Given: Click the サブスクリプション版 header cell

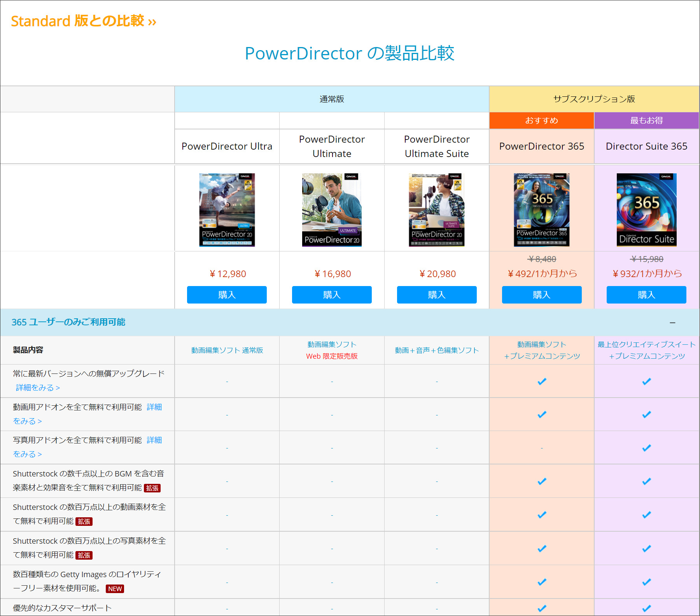Looking at the screenshot, I should [594, 99].
